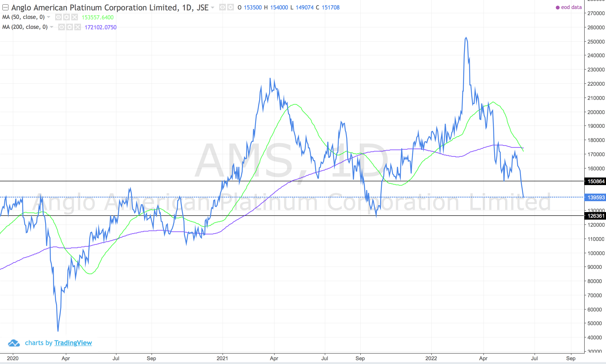Image resolution: width=606 pixels, height=364 pixels.
Task: Click the close value 151708
Action: (330, 8)
